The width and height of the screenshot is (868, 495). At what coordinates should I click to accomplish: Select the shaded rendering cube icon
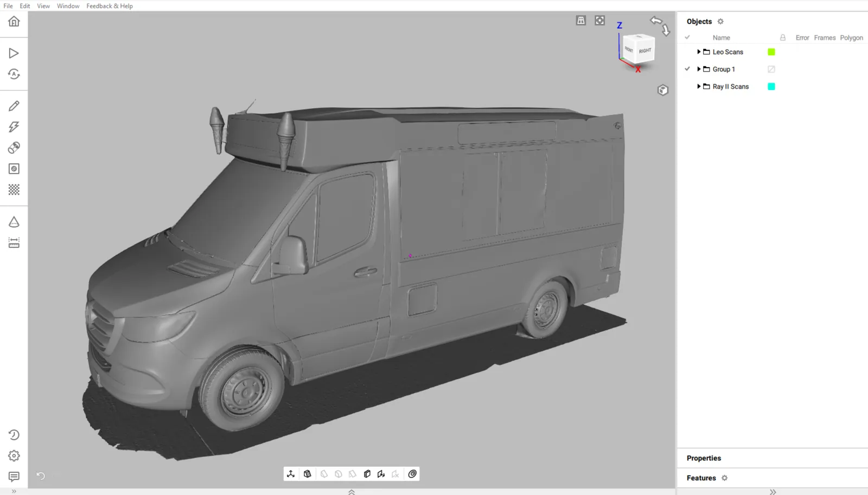pos(308,474)
